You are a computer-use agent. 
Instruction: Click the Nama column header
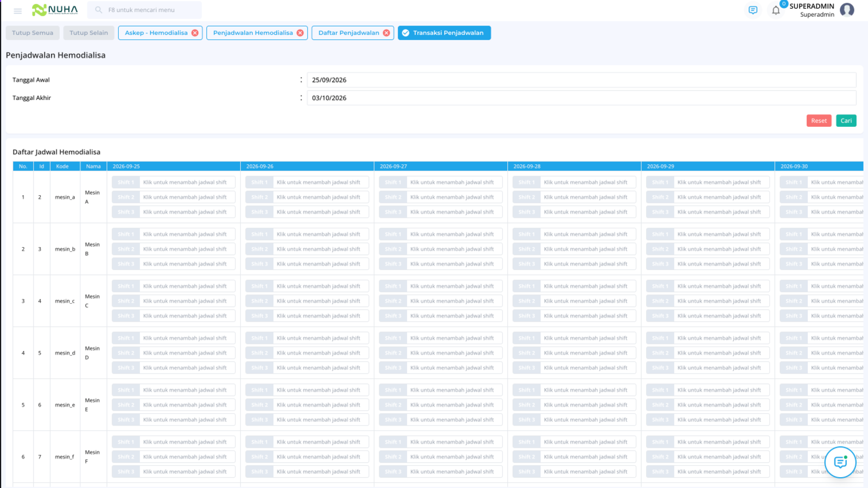93,166
